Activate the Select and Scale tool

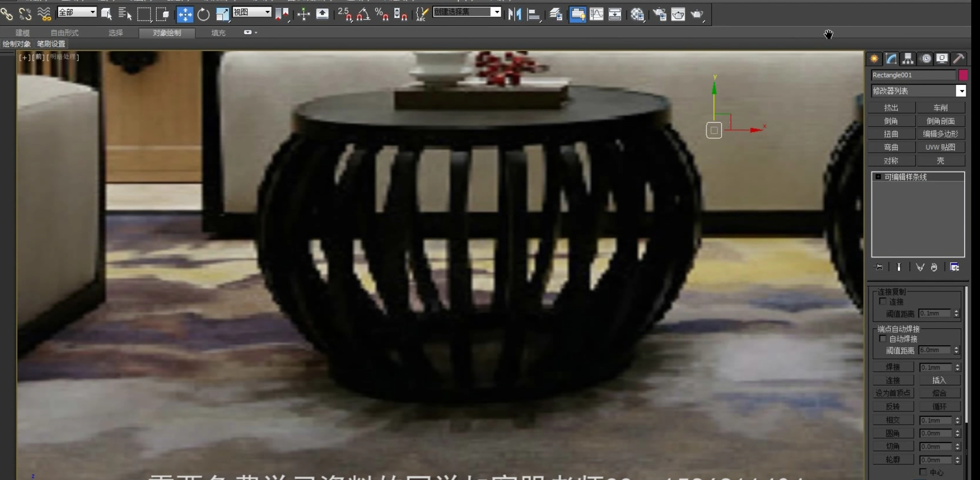point(222,14)
